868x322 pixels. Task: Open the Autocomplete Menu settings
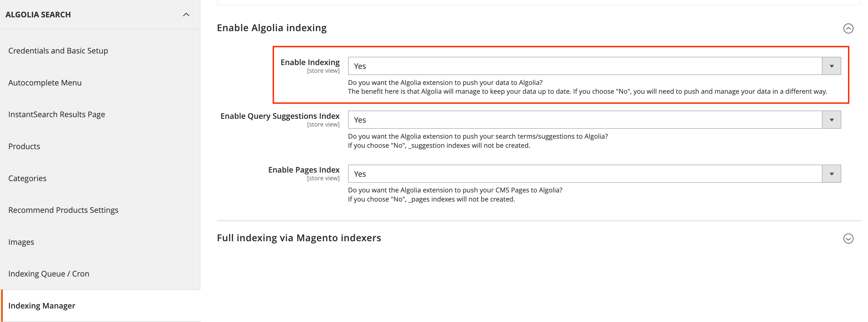click(x=45, y=82)
